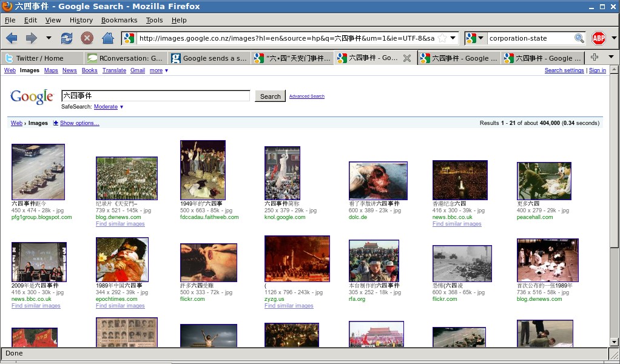Focus the browser search box containing corporation-state

(530, 38)
